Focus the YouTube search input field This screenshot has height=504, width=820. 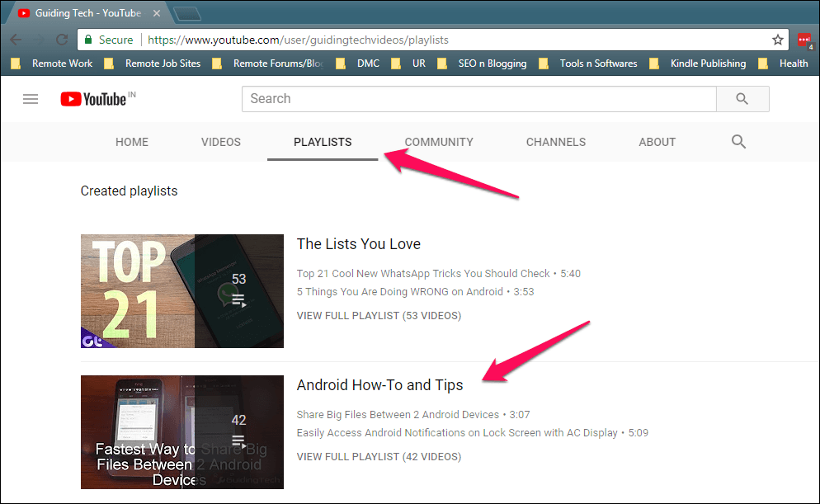tap(478, 99)
